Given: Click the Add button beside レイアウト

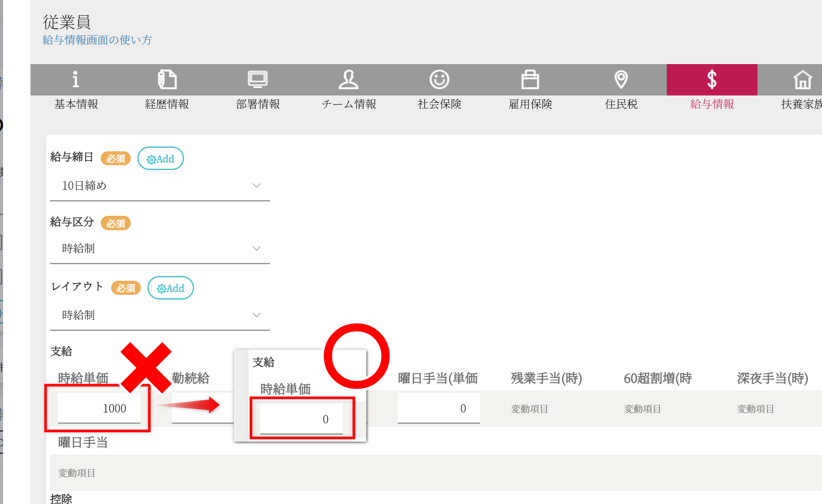Looking at the screenshot, I should coord(171,288).
